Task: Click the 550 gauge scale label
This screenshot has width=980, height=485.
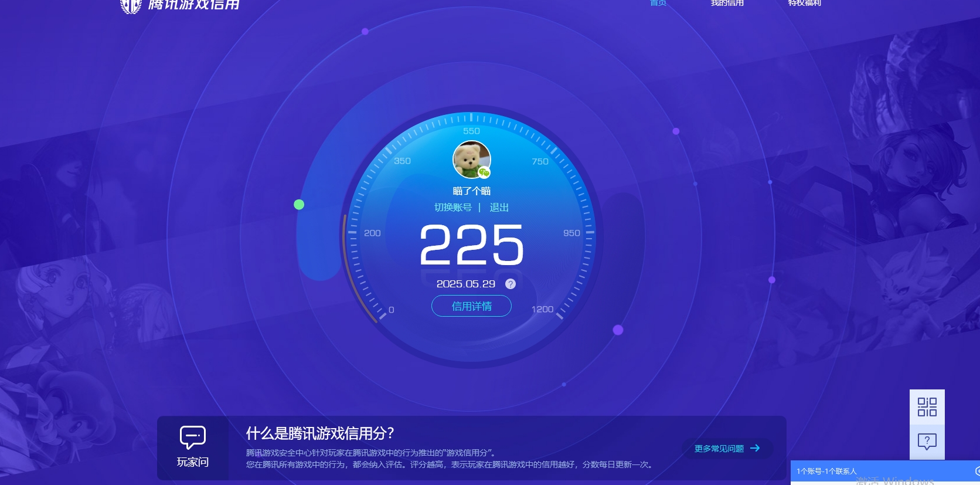Action: click(x=471, y=131)
